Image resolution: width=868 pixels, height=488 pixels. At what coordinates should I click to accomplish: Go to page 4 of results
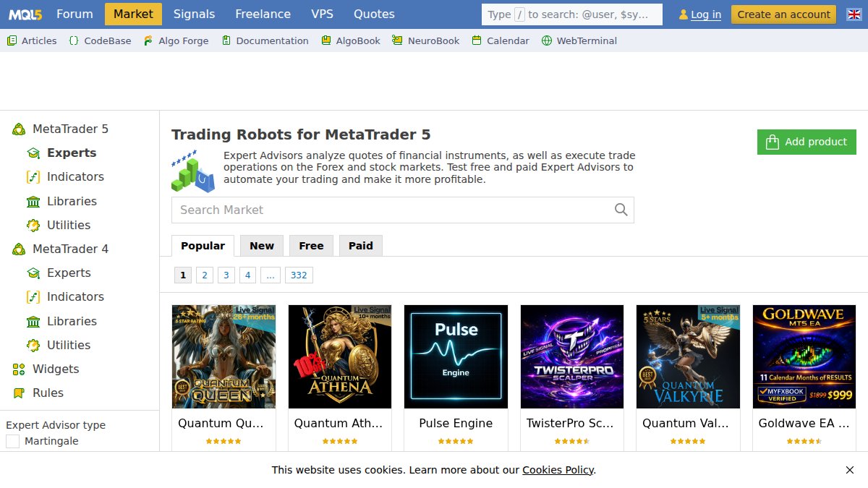[248, 275]
